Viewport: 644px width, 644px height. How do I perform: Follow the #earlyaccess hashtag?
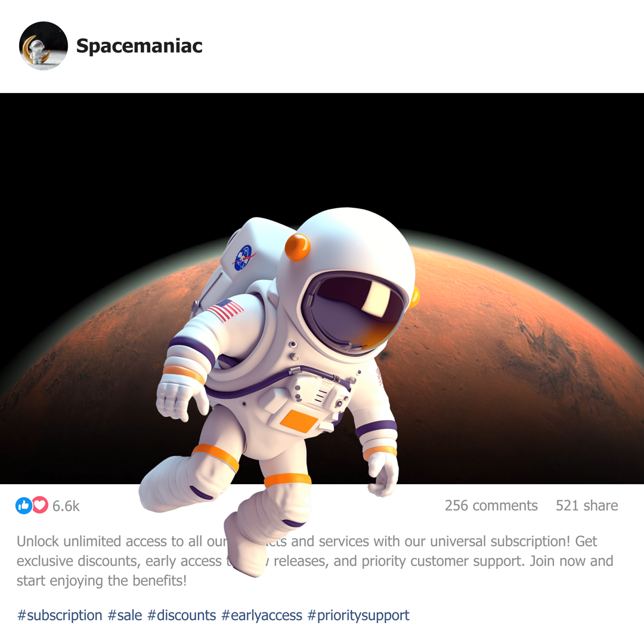coord(262,615)
